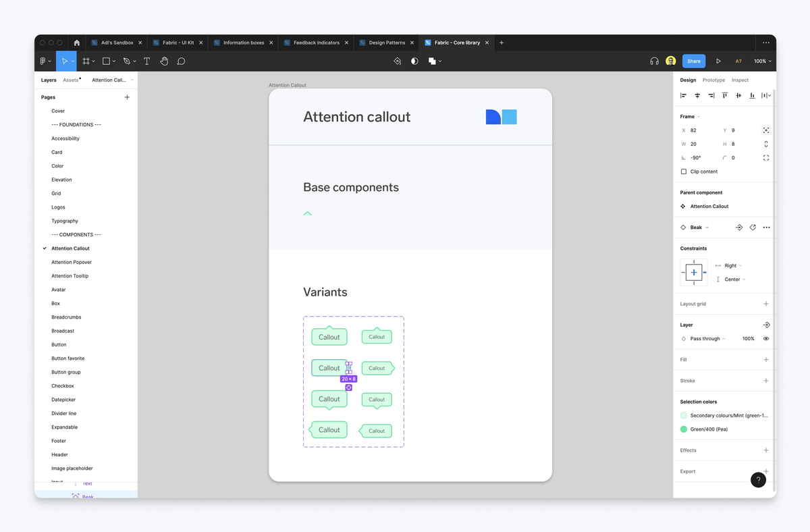Align horizontal centers
The height and width of the screenshot is (532, 810).
[697, 96]
